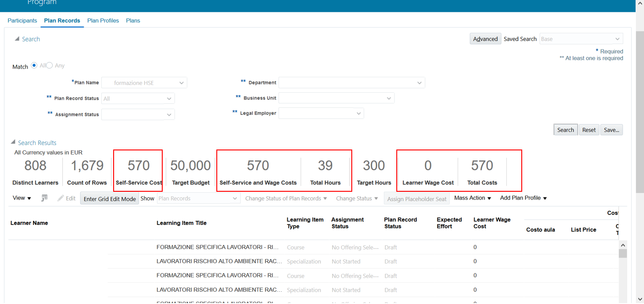644x304 pixels.
Task: Click the Advanced search button
Action: coord(485,39)
